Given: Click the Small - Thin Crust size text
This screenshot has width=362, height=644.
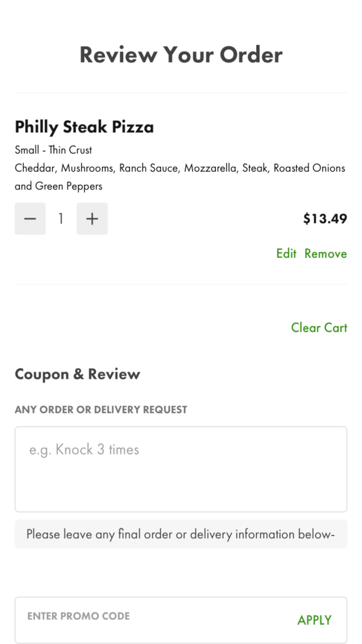Looking at the screenshot, I should click(x=53, y=150).
